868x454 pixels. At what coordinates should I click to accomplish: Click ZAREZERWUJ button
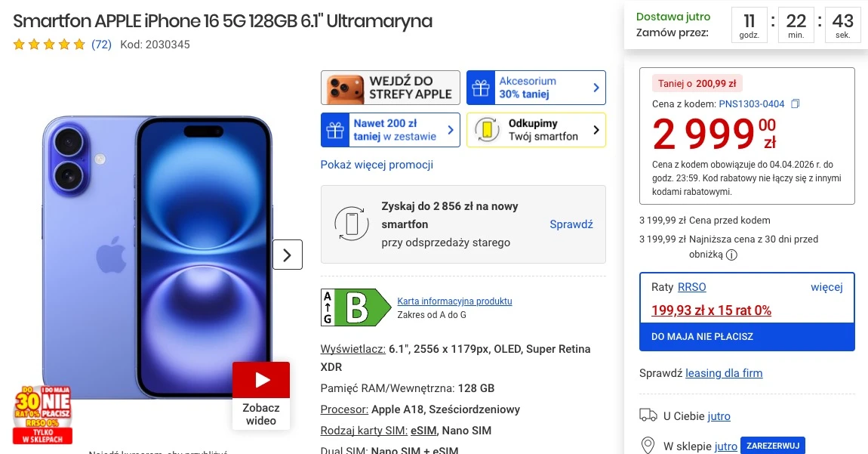pos(774,446)
